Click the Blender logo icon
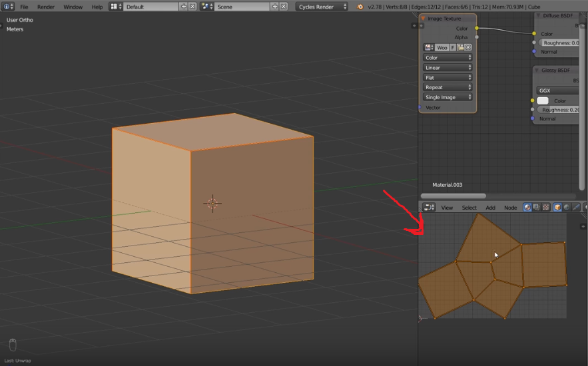This screenshot has width=588, height=366. (x=360, y=7)
